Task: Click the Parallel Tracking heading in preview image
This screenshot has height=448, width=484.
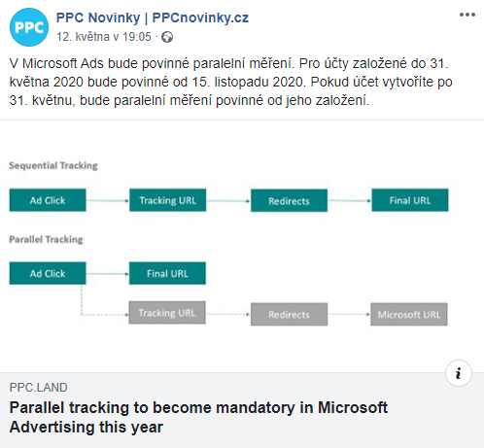Action: click(x=46, y=239)
